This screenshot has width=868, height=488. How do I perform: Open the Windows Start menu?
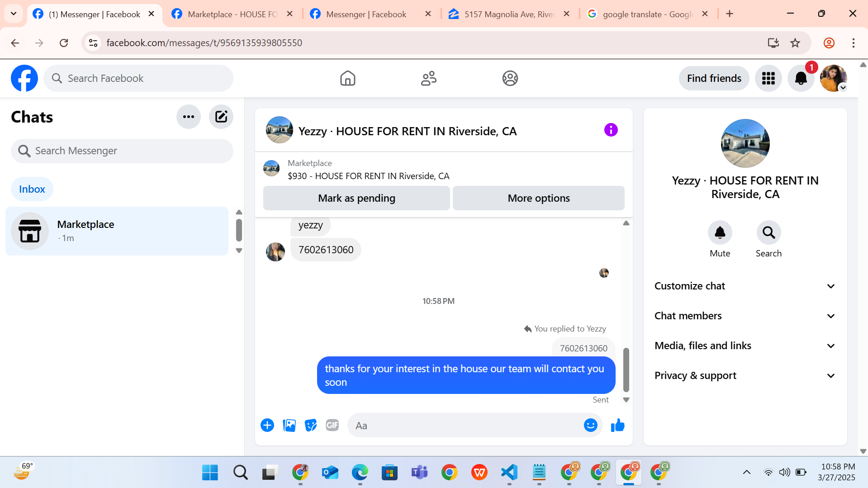pos(210,472)
